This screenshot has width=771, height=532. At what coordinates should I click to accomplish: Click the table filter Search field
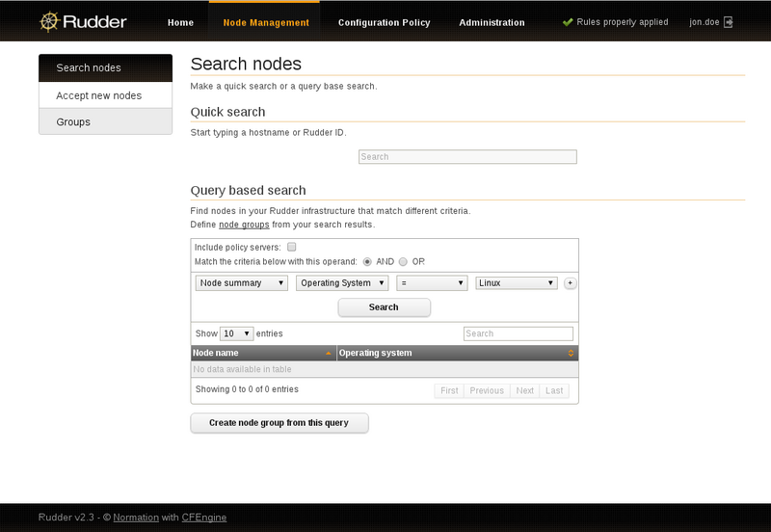pyautogui.click(x=518, y=333)
